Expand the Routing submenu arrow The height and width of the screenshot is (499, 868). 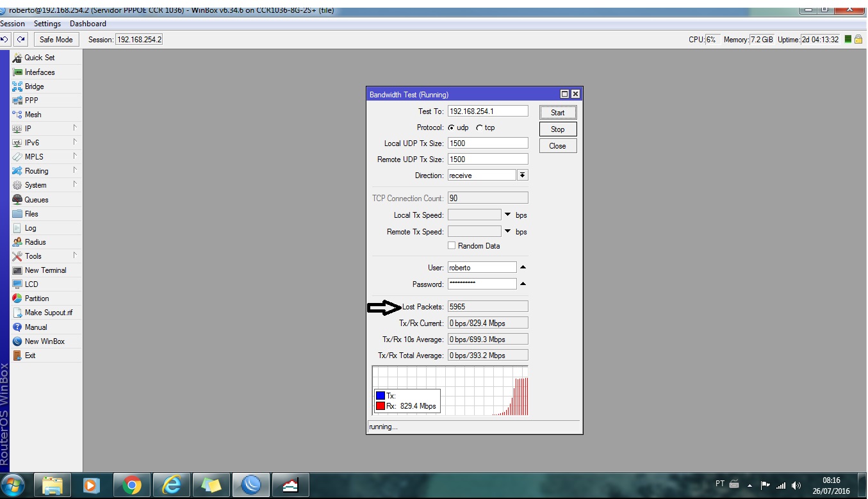click(75, 170)
